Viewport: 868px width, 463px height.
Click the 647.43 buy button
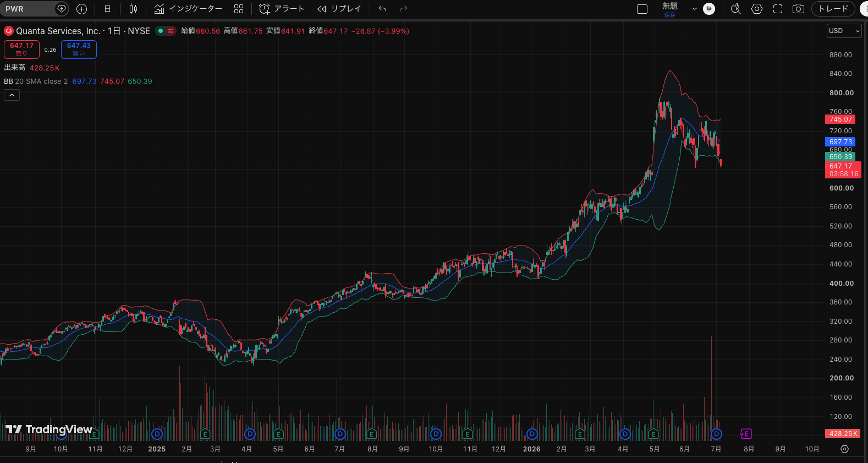coord(79,49)
